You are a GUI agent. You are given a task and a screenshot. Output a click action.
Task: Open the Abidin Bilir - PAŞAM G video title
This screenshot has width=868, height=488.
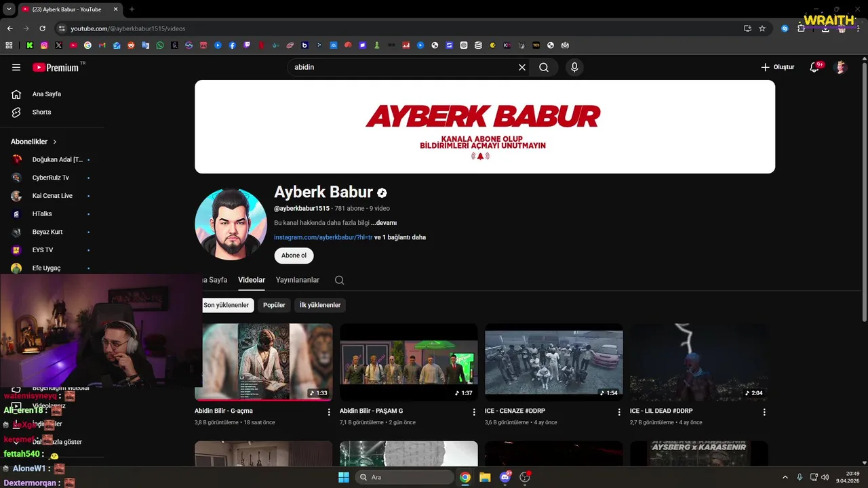(372, 411)
